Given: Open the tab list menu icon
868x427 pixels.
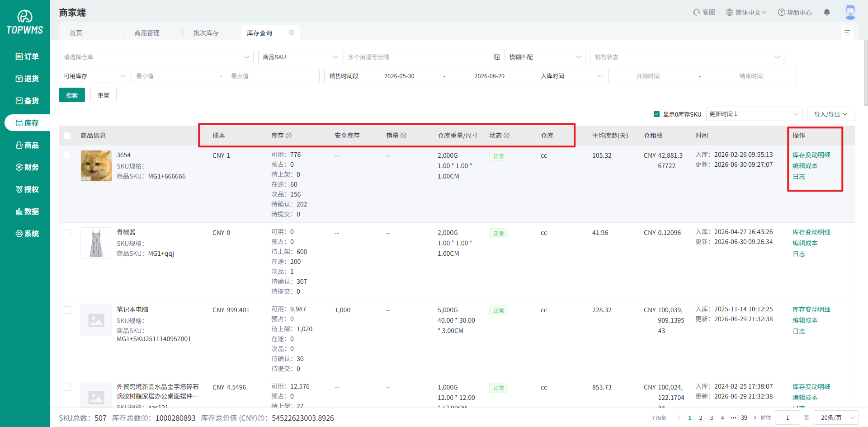Looking at the screenshot, I should click(x=847, y=33).
